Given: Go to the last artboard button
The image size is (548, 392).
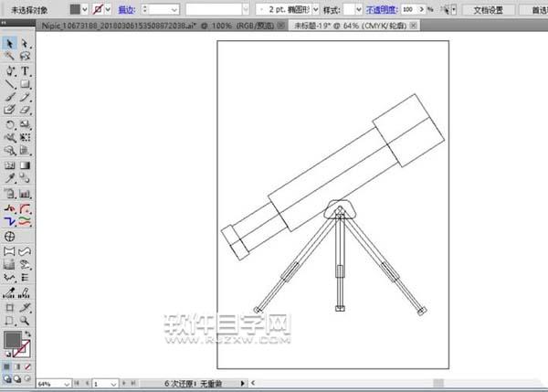Looking at the screenshot, I should tap(133, 384).
